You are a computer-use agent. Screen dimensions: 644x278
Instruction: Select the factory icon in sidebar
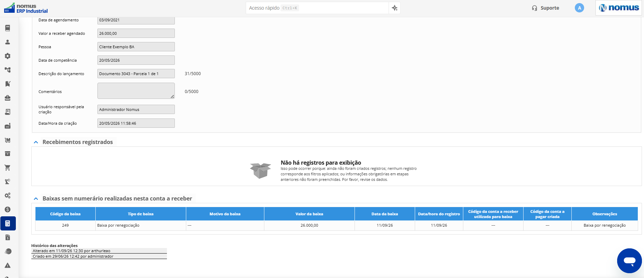pos(8,126)
